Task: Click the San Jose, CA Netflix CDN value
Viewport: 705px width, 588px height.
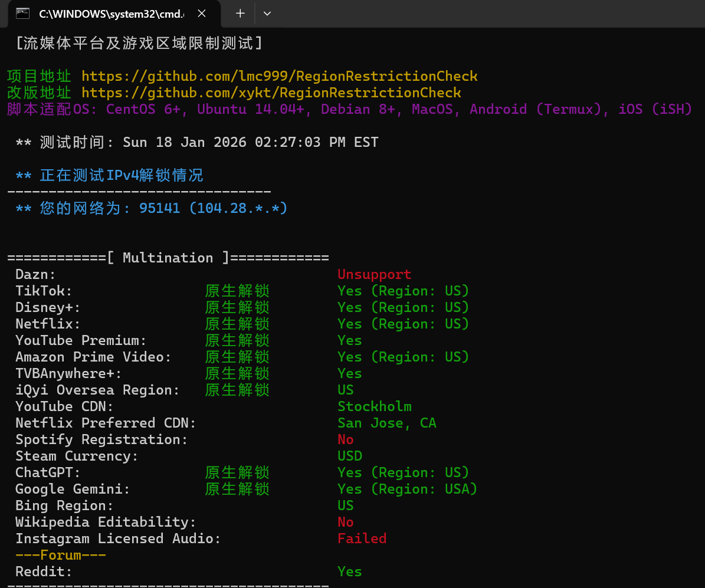Action: 386,423
